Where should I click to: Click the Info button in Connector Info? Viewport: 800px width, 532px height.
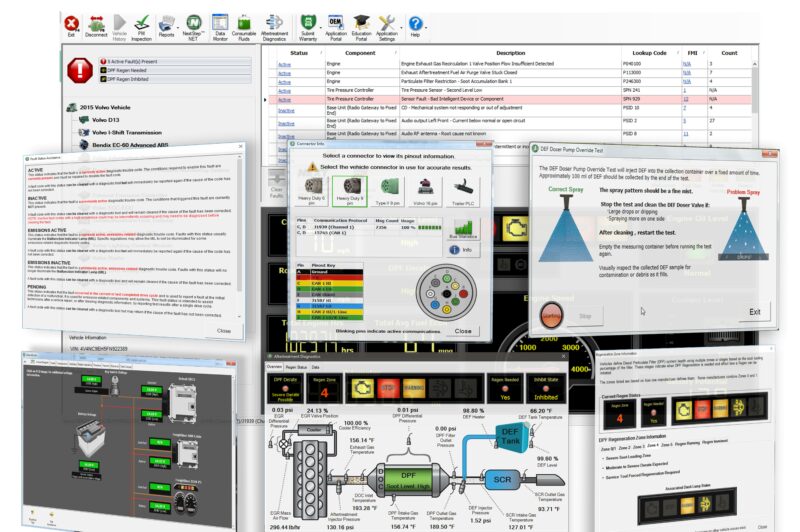tap(462, 250)
